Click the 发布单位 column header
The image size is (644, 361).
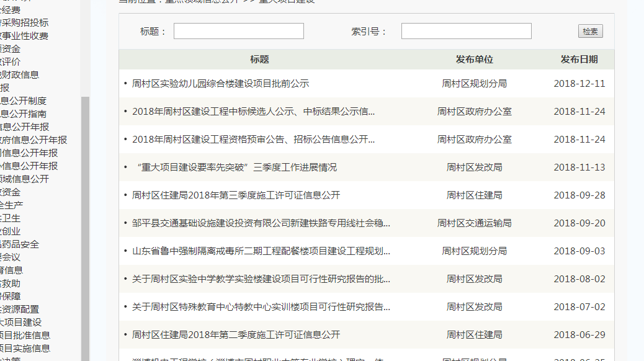coord(475,60)
